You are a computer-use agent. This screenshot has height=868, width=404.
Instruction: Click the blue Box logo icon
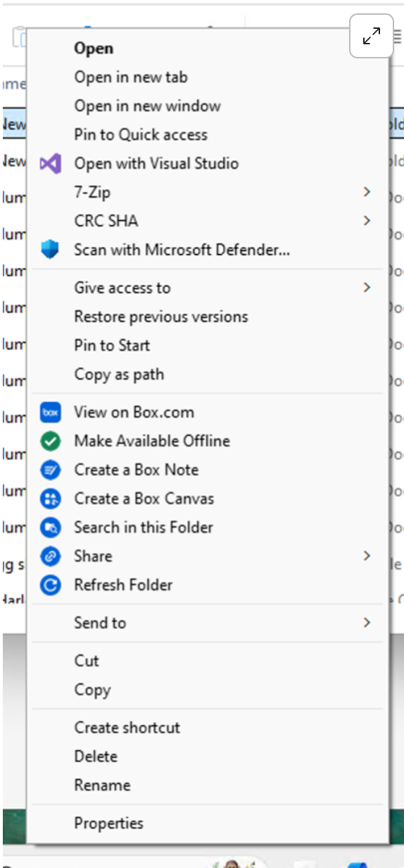click(x=50, y=413)
